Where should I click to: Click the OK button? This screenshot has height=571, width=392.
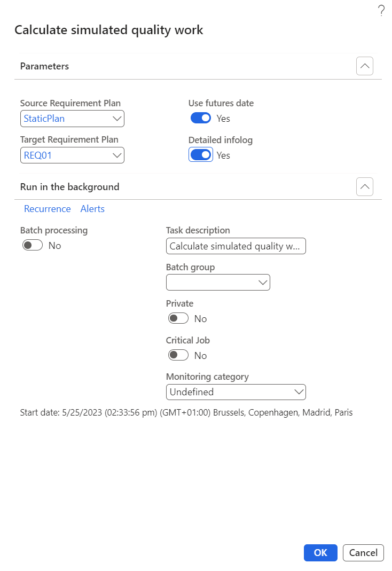[320, 553]
